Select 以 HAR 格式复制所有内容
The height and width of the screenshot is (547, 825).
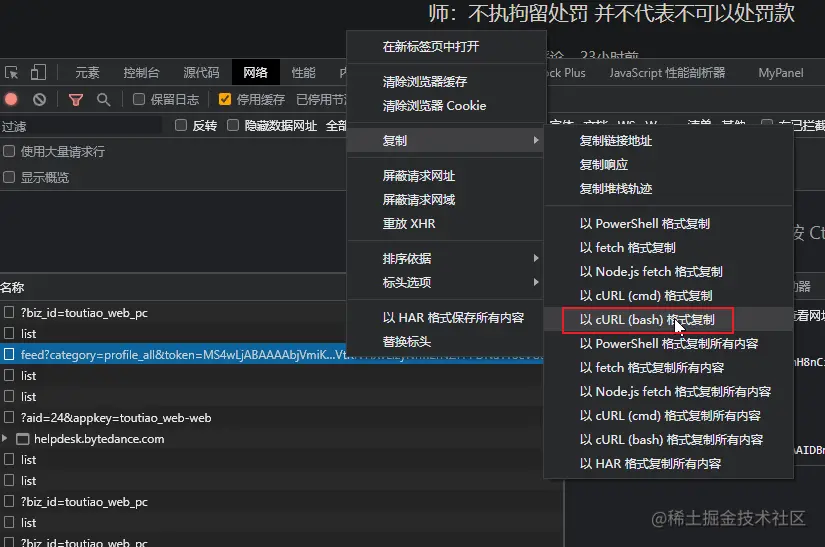point(668,464)
